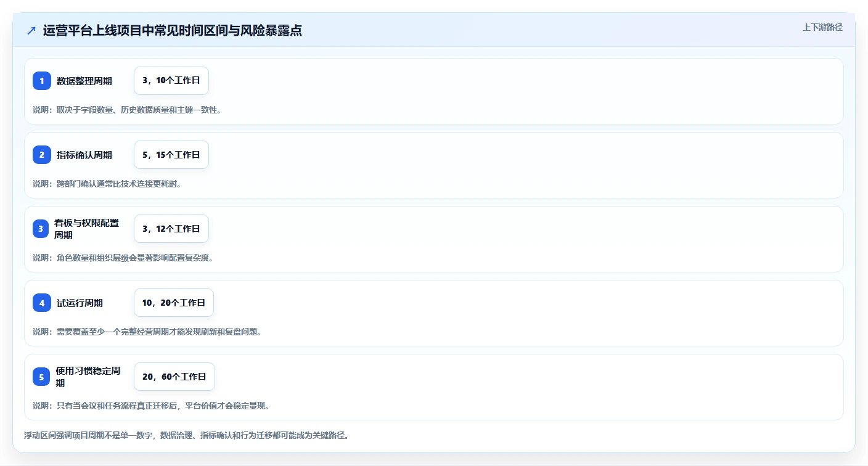Click the 3，10个工作日 value chip

(171, 81)
